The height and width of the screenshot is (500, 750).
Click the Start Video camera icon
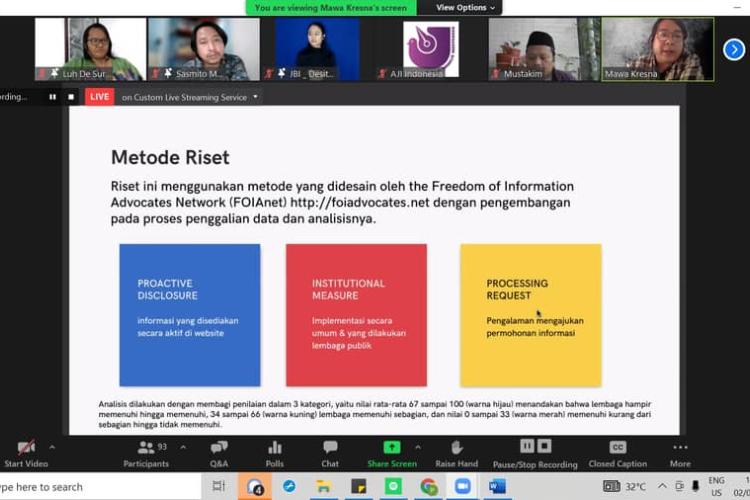[x=27, y=447]
